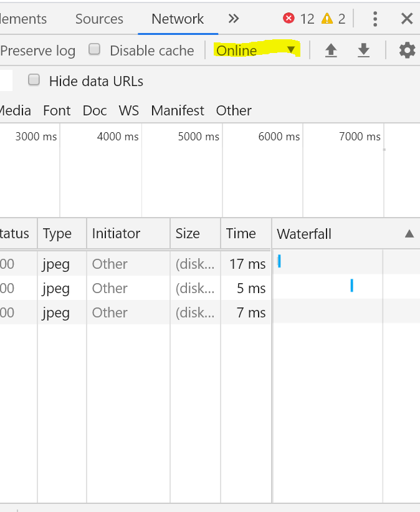Expand more tabs with double chevron

234,19
